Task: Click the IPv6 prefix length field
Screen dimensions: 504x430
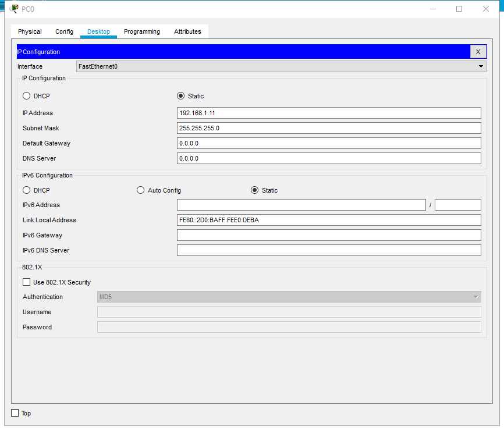Action: pos(457,205)
